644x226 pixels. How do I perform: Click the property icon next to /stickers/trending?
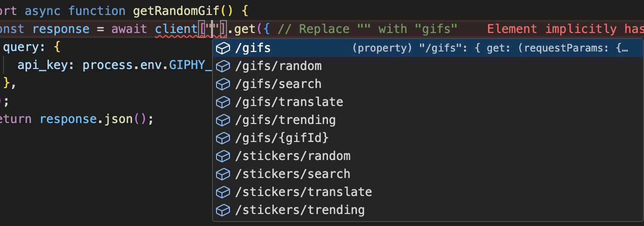222,210
